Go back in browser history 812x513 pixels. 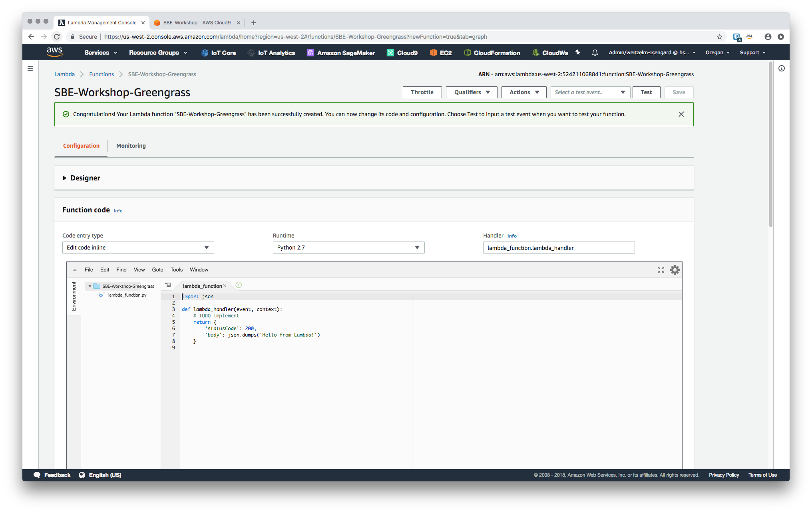pyautogui.click(x=31, y=37)
